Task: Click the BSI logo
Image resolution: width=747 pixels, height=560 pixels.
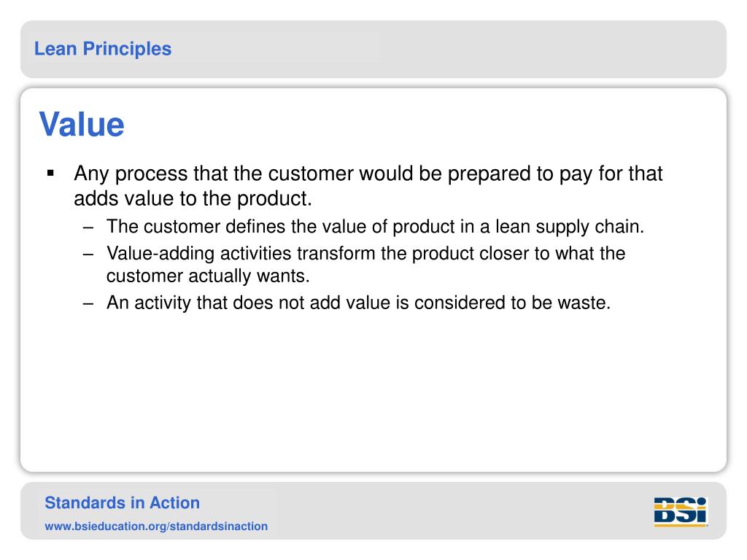Action: pos(681,511)
